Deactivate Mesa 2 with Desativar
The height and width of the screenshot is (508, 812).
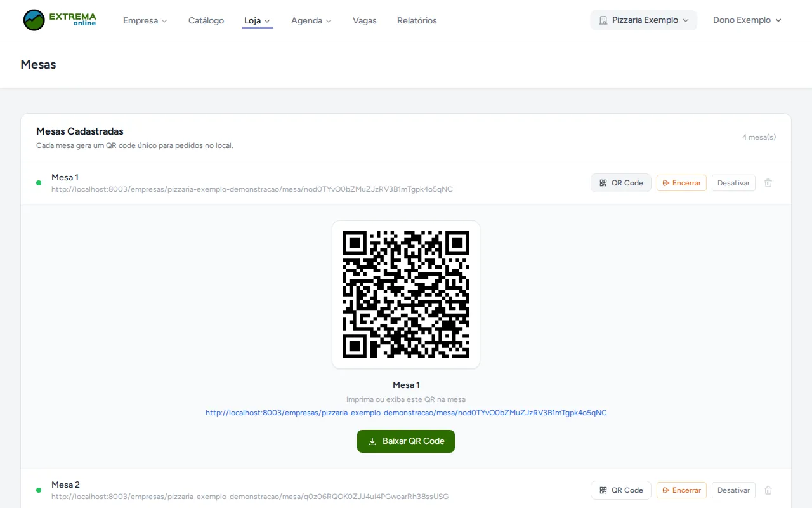coord(733,490)
